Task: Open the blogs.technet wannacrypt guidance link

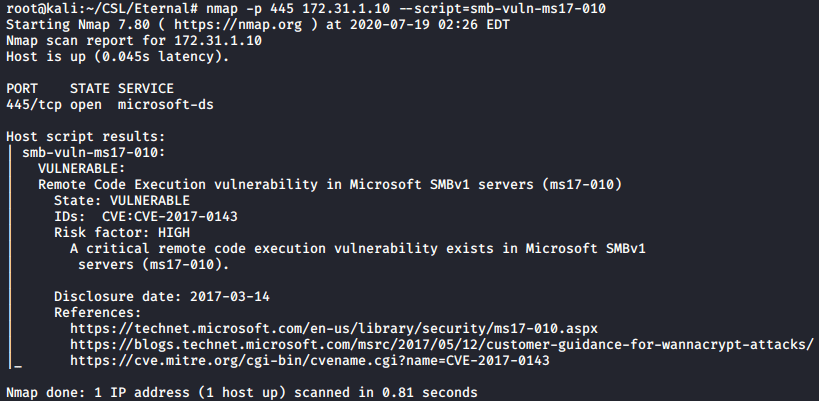Action: 441,344
